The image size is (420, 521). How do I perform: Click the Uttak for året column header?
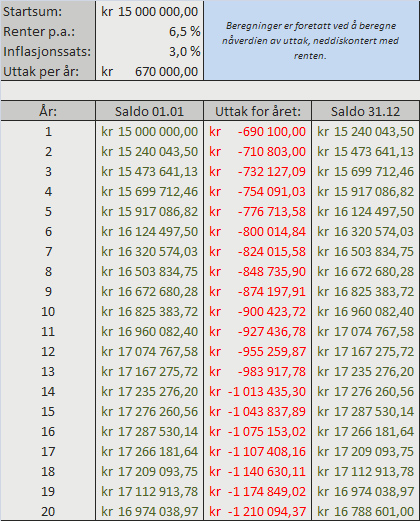click(257, 111)
